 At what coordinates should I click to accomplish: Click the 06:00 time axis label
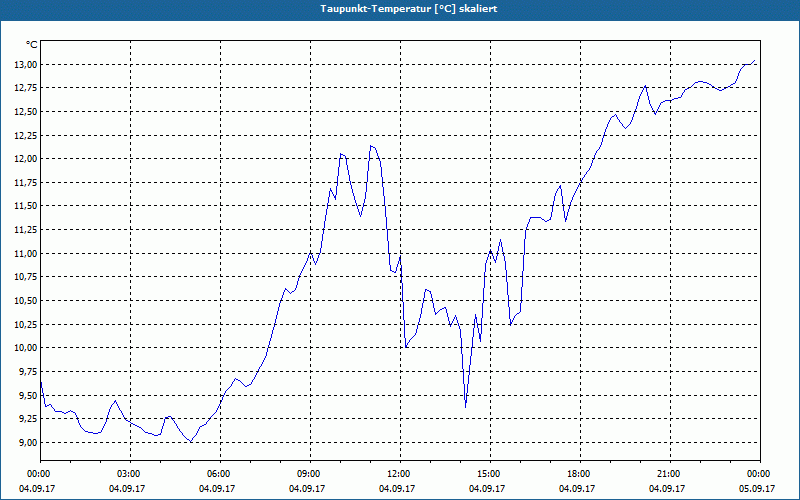click(x=220, y=474)
